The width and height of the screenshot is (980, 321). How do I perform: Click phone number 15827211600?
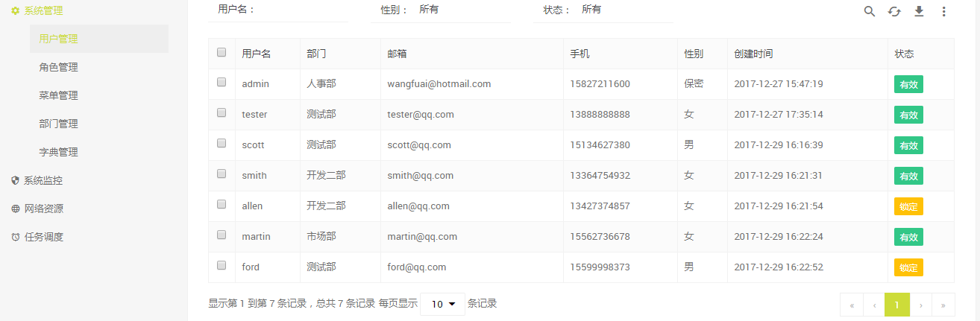point(600,84)
